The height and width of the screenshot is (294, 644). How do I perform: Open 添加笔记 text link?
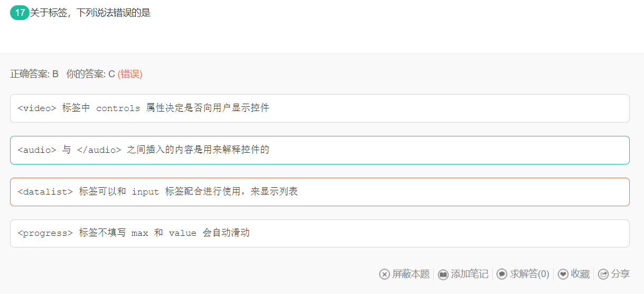(470, 274)
